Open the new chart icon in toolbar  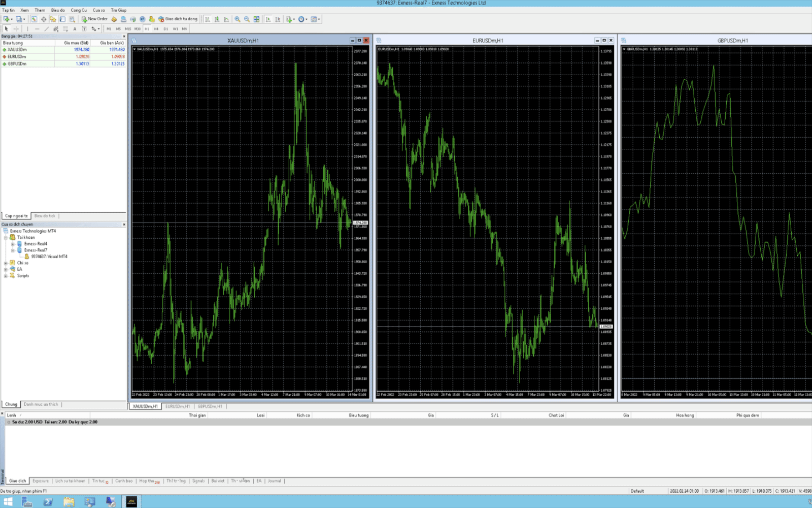8,19
